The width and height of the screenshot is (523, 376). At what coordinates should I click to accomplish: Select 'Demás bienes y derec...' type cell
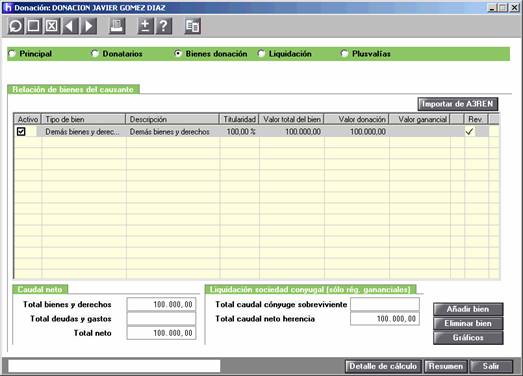[84, 132]
